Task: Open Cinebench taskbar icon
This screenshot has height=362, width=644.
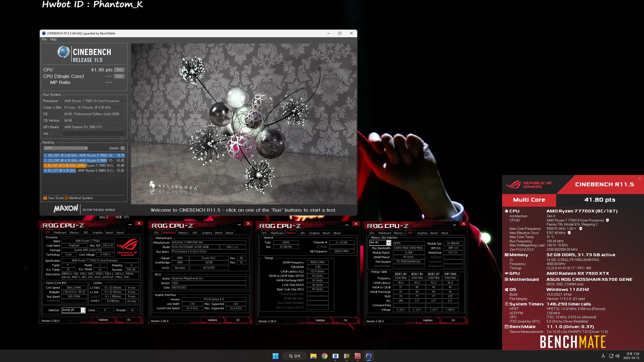Action: [369, 356]
